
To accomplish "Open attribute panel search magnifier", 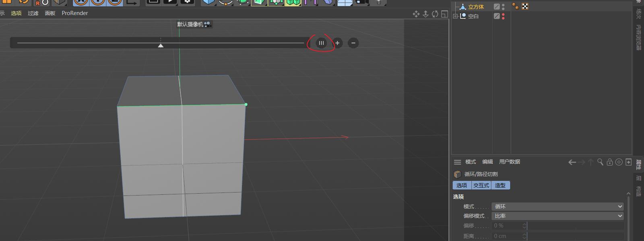I will pos(600,162).
